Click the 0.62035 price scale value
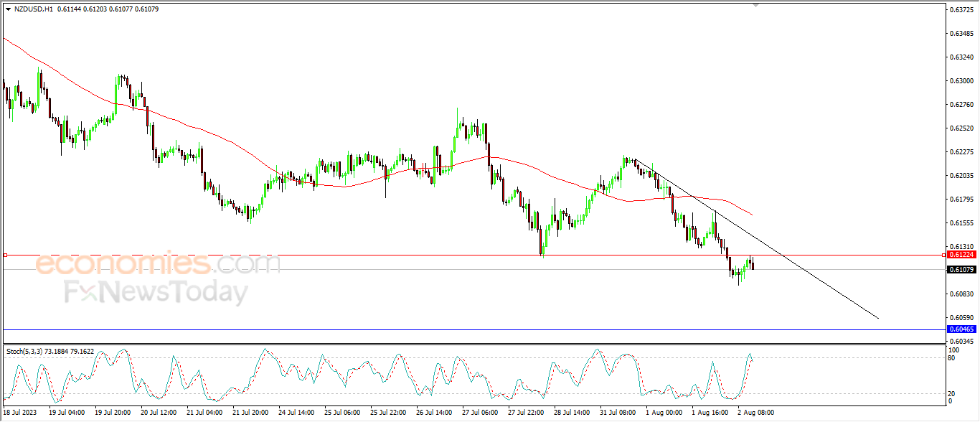 tap(961, 175)
